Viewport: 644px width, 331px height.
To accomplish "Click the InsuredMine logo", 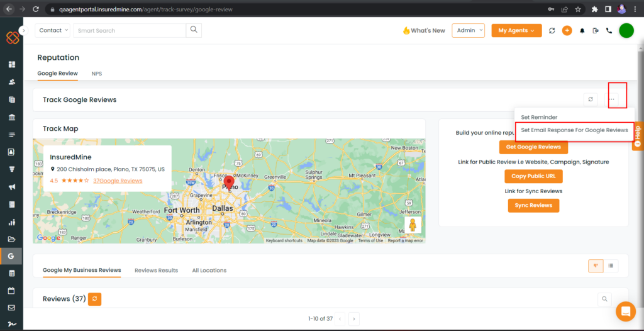I will tap(13, 37).
